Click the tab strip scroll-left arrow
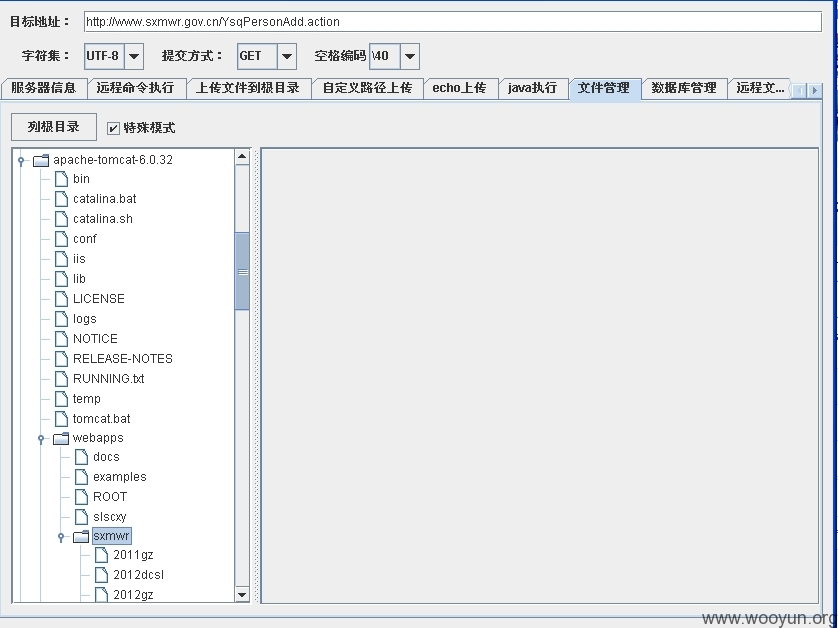Viewport: 838px width, 628px height. tap(800, 91)
